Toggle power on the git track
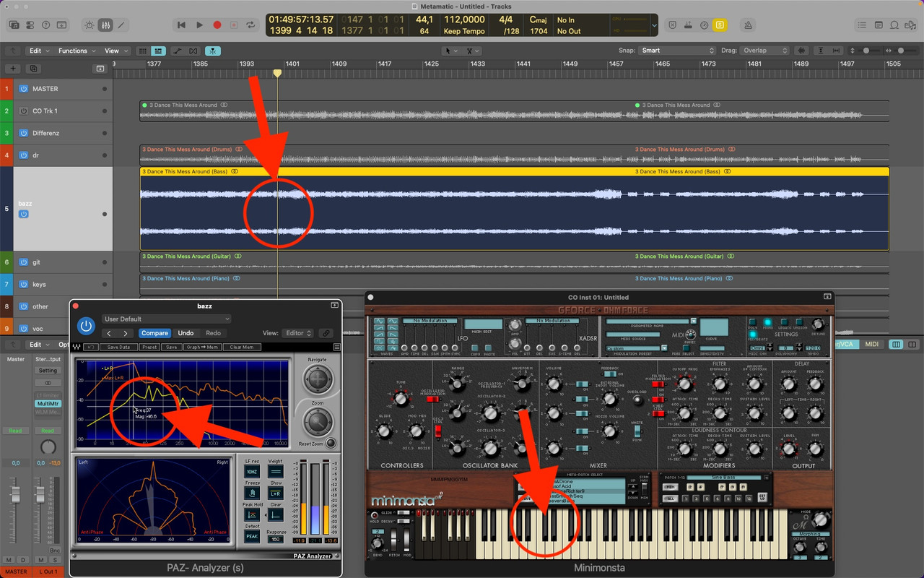 (24, 262)
